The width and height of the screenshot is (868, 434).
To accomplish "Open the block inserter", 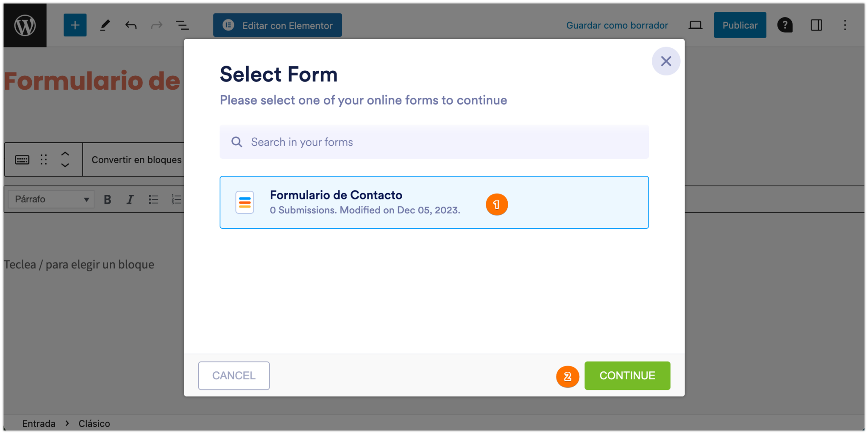I will click(x=75, y=25).
